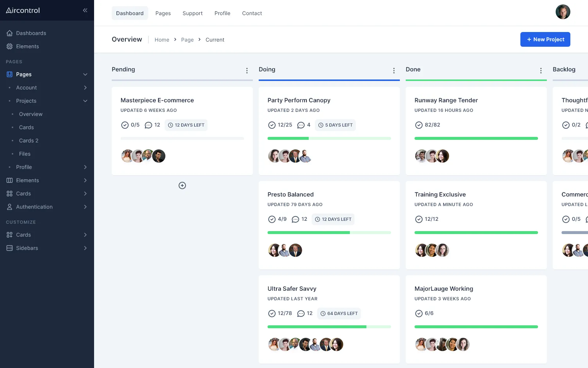Click checkmark task icon on Party Perform Canopy

point(272,125)
